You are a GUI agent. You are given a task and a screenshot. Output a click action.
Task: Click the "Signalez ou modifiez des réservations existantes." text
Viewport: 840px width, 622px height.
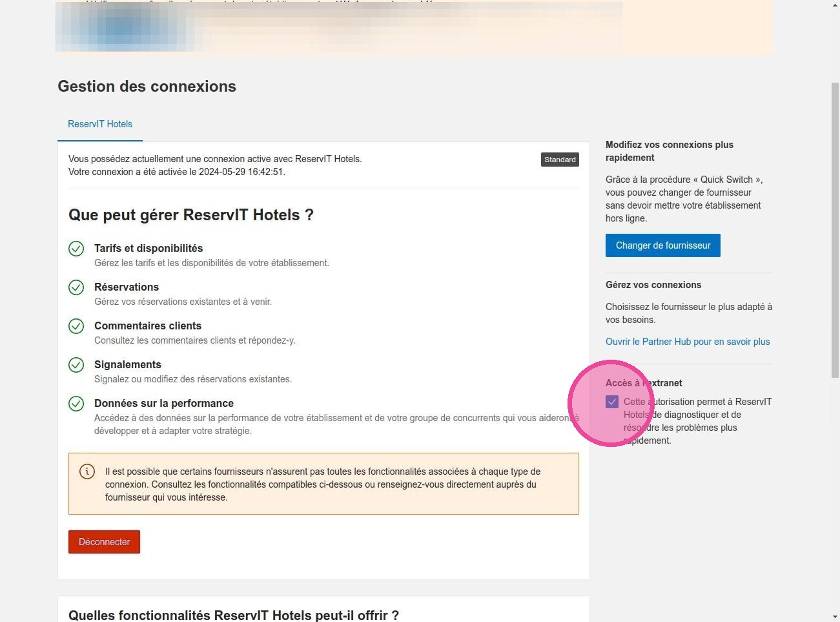(x=193, y=379)
